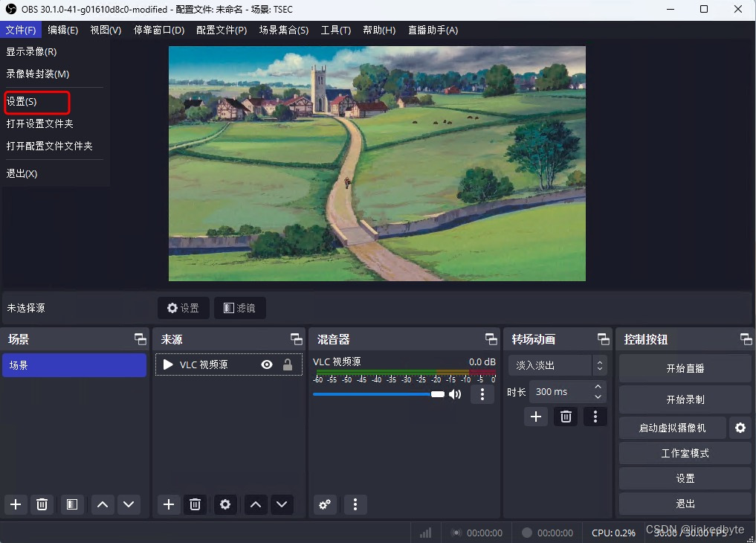Move source down with arrow icon

282,504
